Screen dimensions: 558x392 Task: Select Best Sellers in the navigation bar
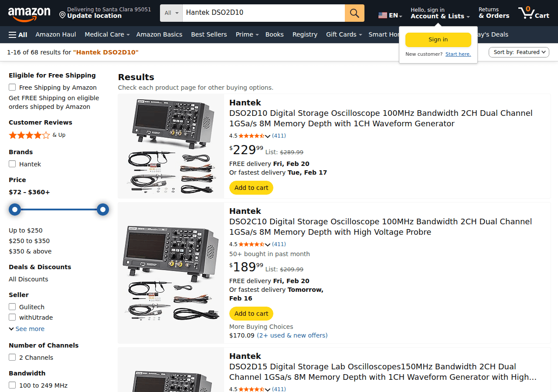pos(209,34)
